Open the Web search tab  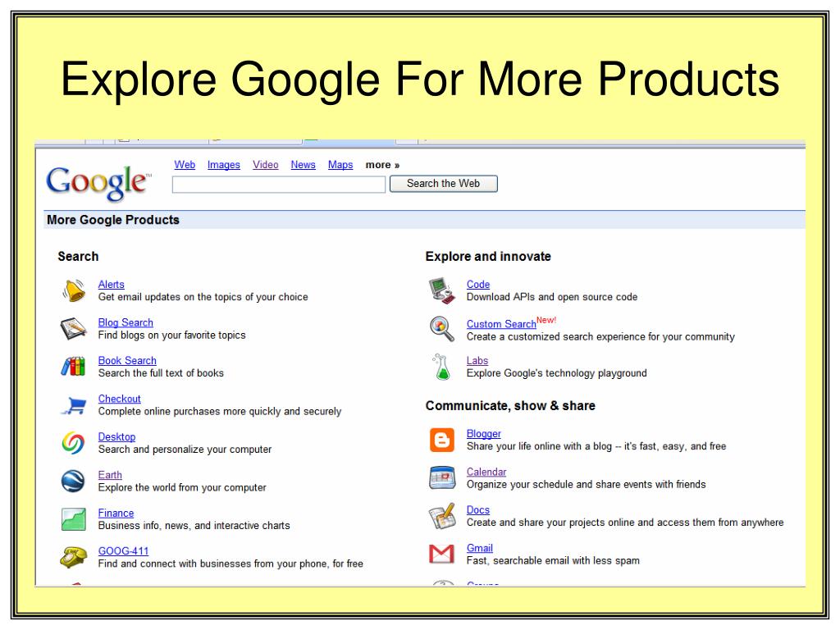click(x=185, y=165)
